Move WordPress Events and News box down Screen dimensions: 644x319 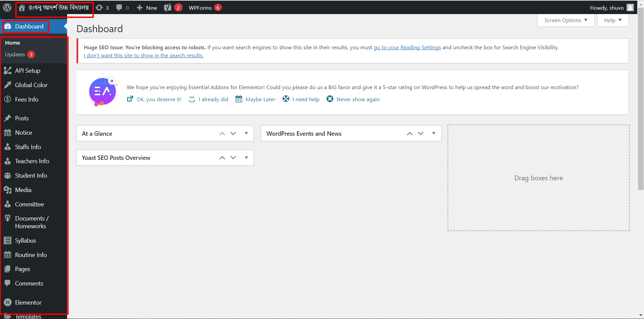click(420, 133)
